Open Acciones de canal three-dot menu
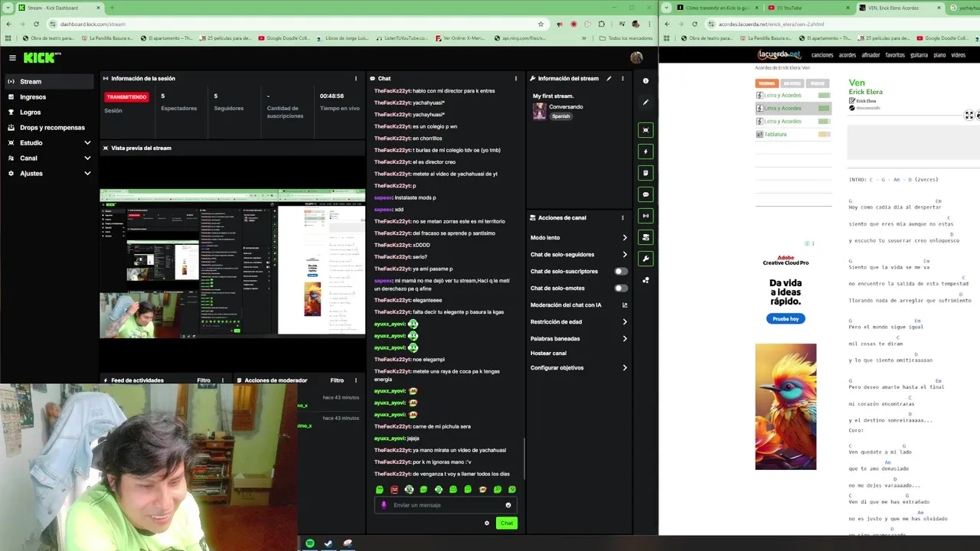Image resolution: width=980 pixels, height=551 pixels. [x=622, y=217]
